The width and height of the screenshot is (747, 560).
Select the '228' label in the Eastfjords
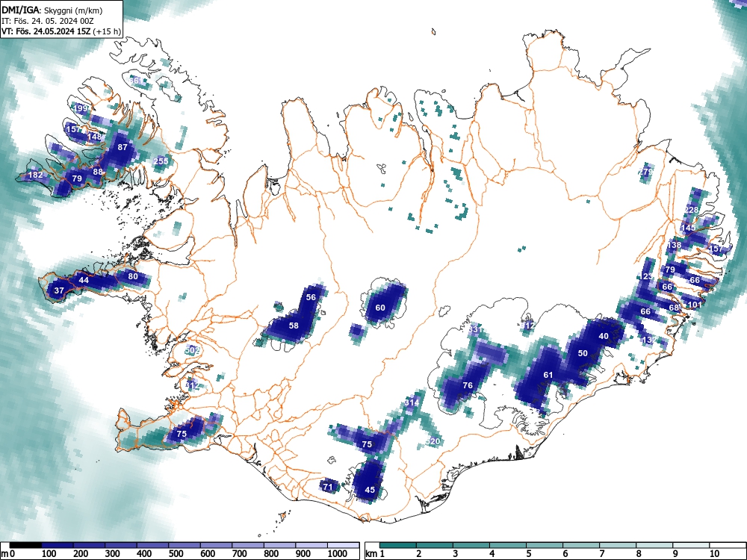[x=691, y=210]
